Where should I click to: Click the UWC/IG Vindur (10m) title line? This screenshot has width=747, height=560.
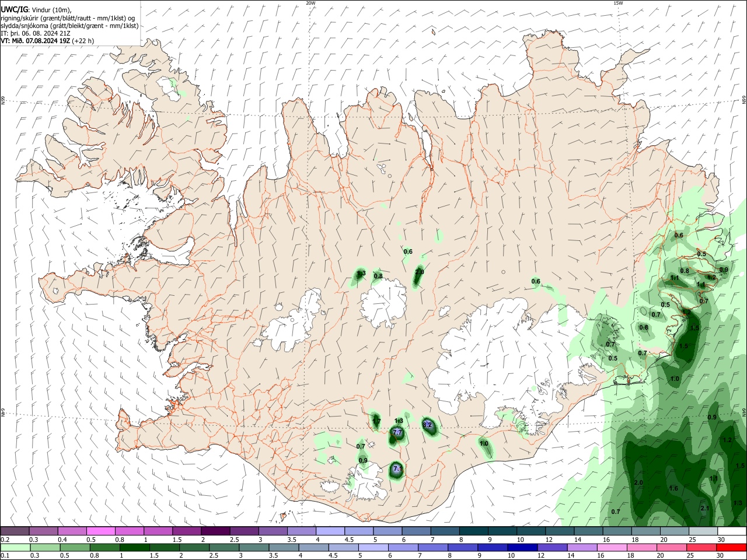point(36,10)
